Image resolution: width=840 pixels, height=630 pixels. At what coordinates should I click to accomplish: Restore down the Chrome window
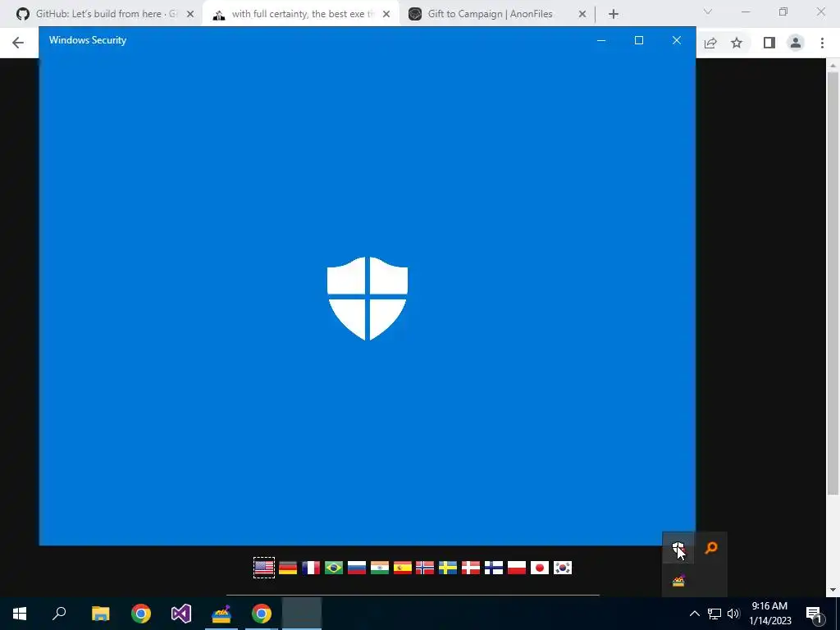click(x=783, y=11)
